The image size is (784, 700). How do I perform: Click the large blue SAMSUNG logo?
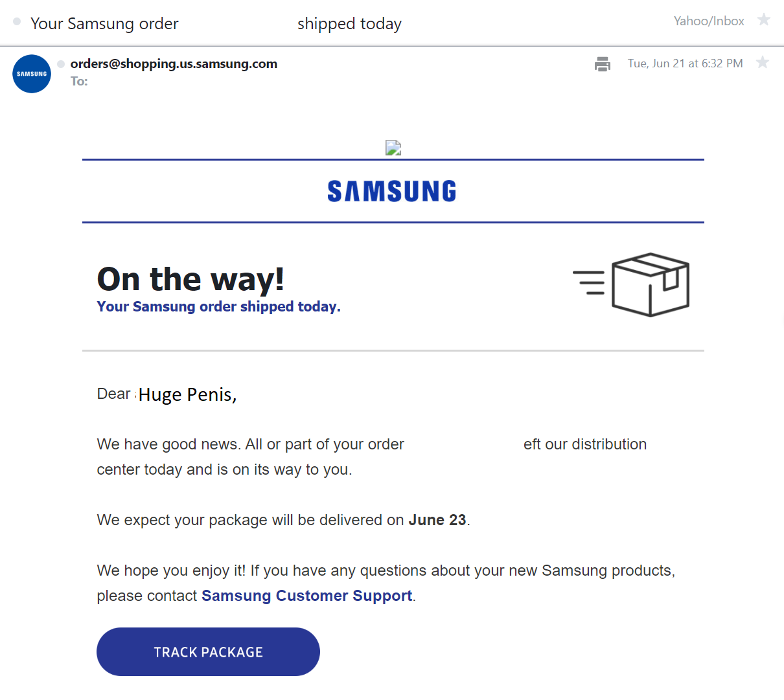point(392,191)
